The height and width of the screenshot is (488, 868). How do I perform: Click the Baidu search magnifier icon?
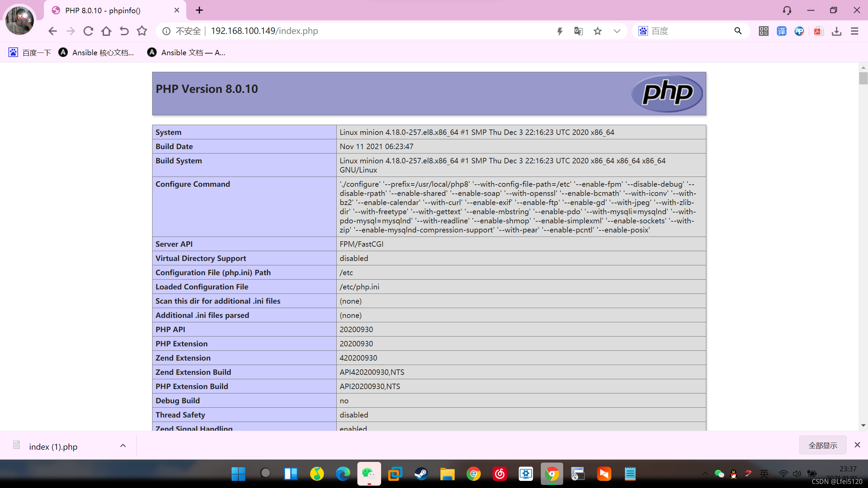click(x=738, y=31)
